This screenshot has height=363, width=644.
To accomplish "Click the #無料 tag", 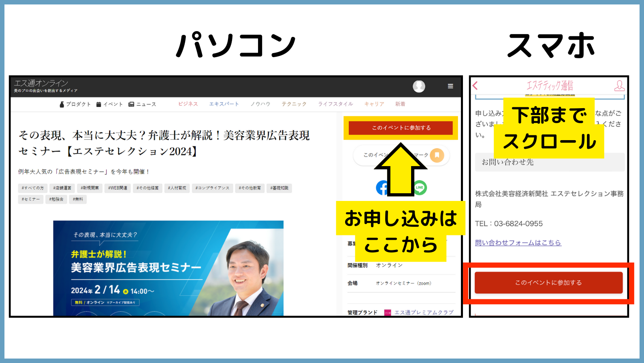I will pos(78,199).
